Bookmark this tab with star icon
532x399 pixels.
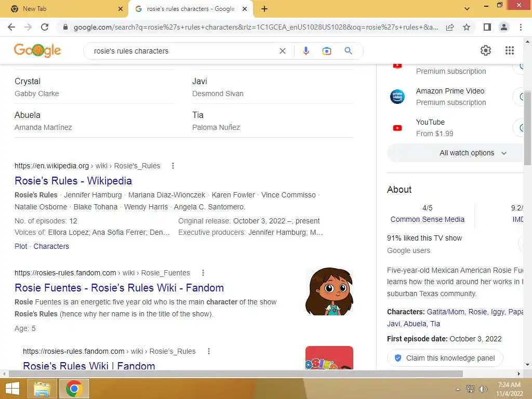467,27
